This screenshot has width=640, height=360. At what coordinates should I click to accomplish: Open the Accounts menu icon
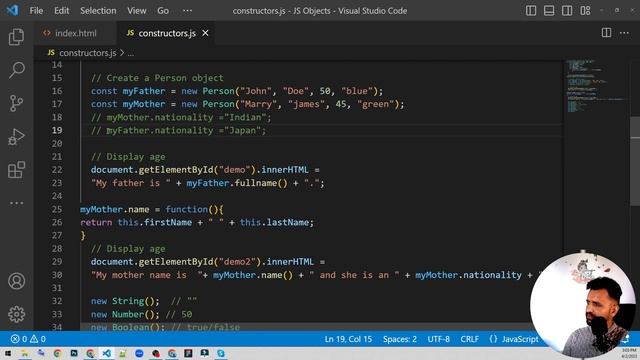[x=16, y=281]
